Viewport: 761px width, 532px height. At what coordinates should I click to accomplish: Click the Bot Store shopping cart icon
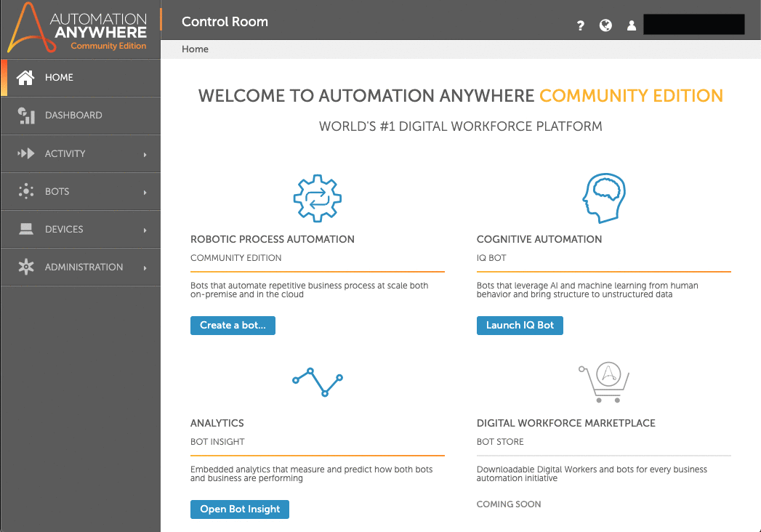[x=604, y=382]
